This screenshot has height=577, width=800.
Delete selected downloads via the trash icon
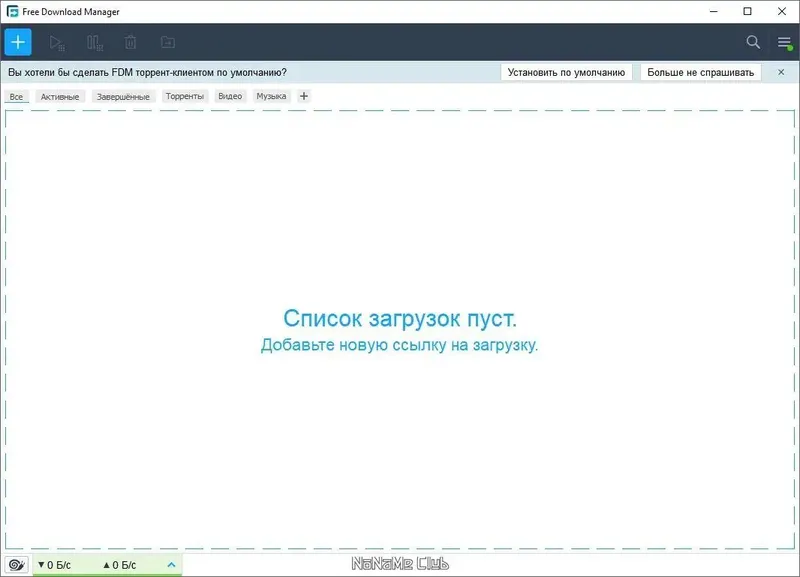tap(130, 42)
